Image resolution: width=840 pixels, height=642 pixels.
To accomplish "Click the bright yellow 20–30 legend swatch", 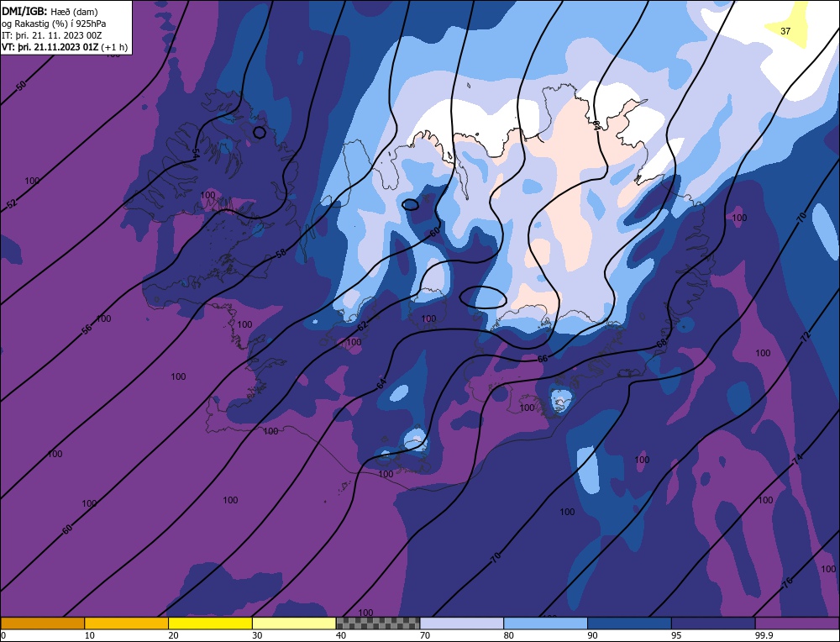I will pyautogui.click(x=210, y=623).
